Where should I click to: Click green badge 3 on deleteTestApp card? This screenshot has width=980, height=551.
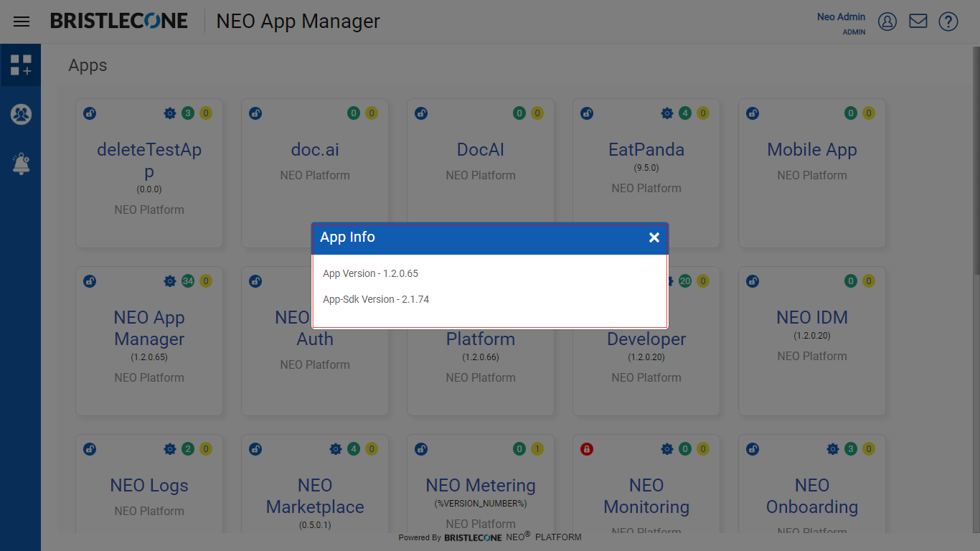click(x=188, y=113)
